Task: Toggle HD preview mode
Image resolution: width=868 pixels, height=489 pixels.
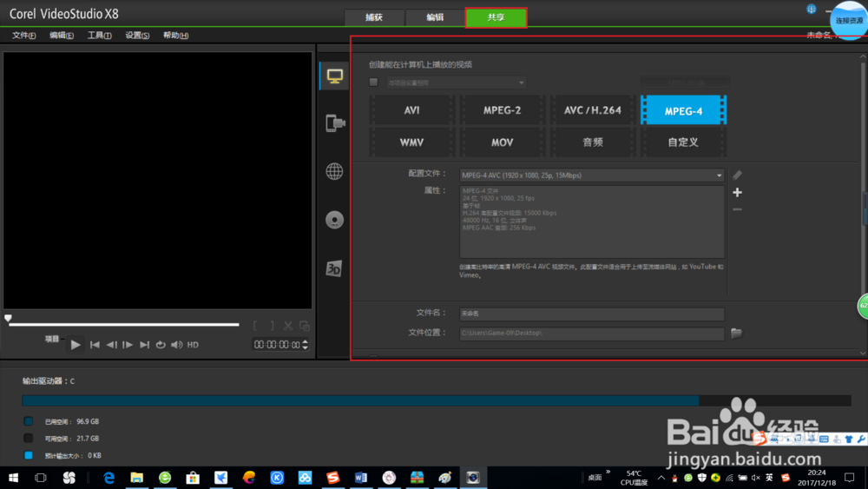Action: pos(193,345)
